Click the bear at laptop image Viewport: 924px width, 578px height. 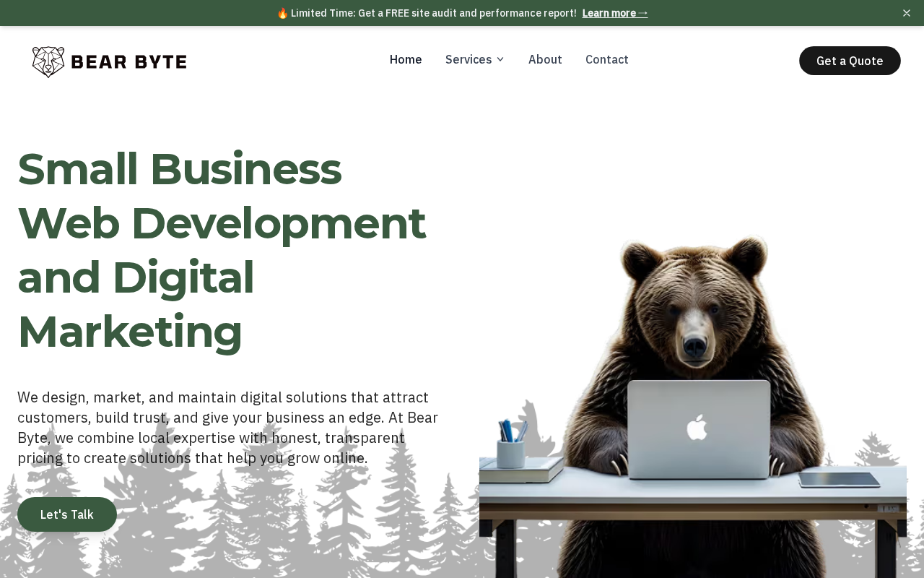pos(693,405)
